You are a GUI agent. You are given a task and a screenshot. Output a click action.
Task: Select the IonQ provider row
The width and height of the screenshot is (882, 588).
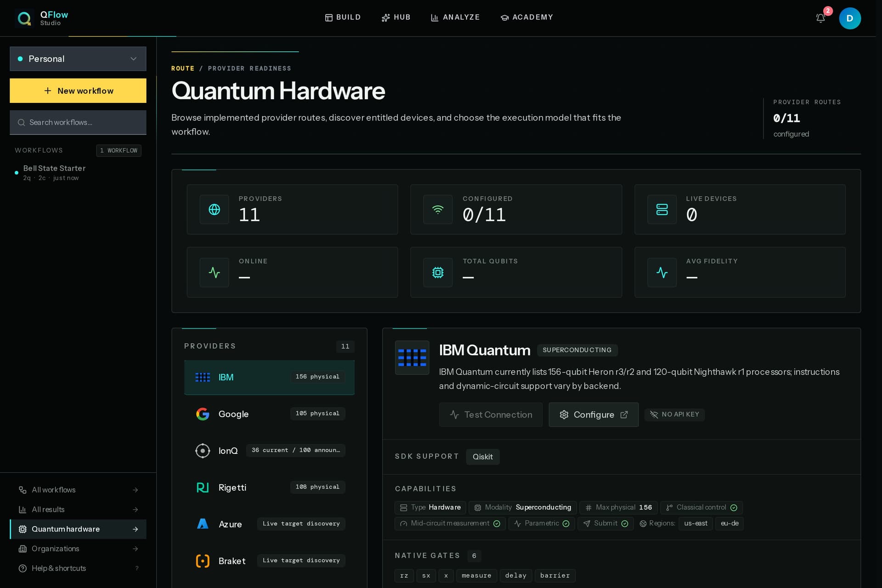point(269,451)
